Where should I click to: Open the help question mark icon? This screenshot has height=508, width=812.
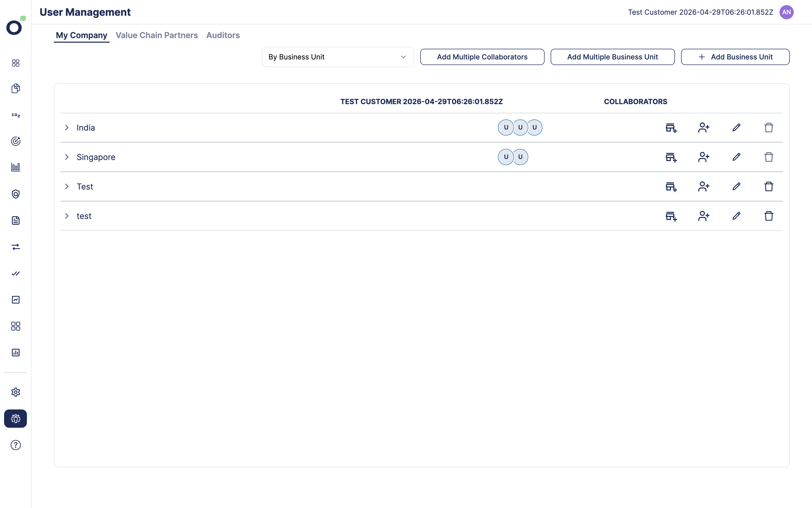(x=16, y=445)
